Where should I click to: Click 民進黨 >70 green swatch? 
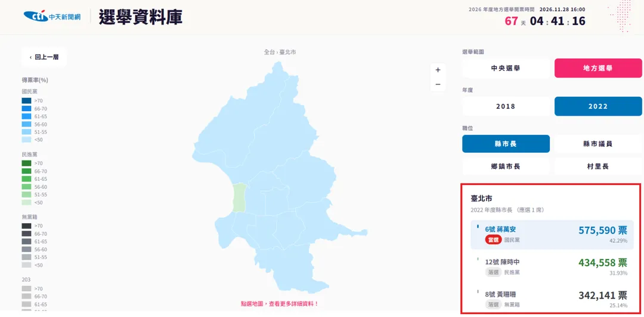[27, 163]
